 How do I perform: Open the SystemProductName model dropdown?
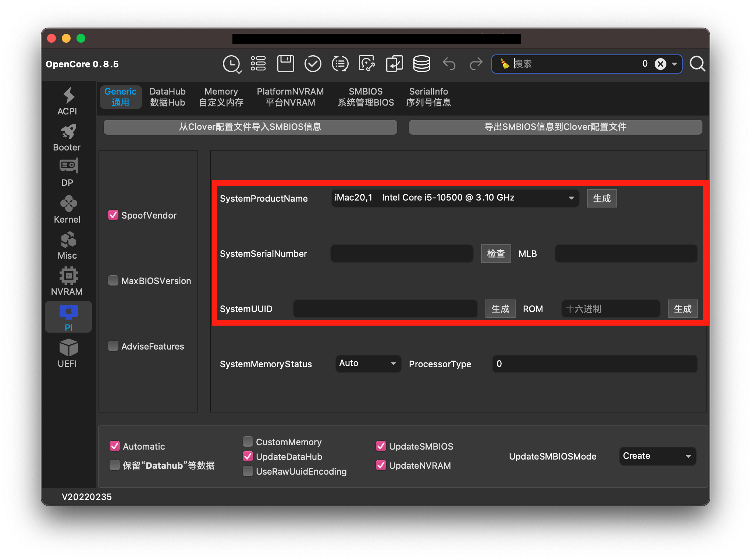click(x=455, y=198)
